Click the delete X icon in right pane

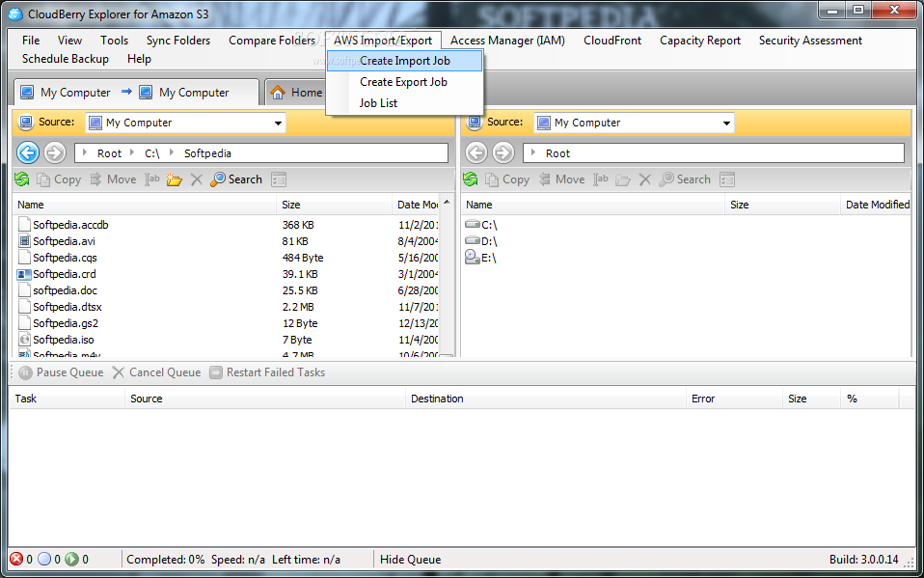tap(645, 179)
